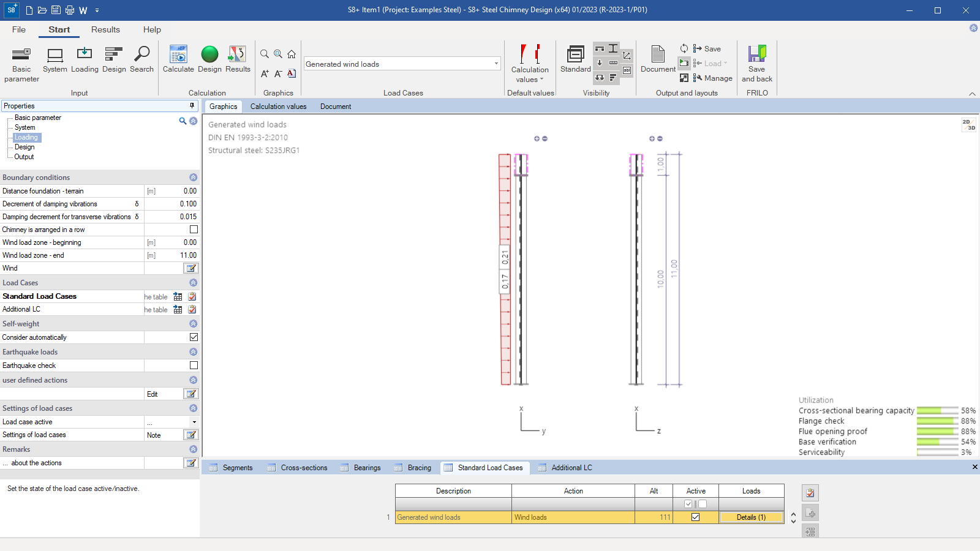Image resolution: width=980 pixels, height=551 pixels.
Task: Open the Generated wind loads dropdown
Action: click(496, 64)
